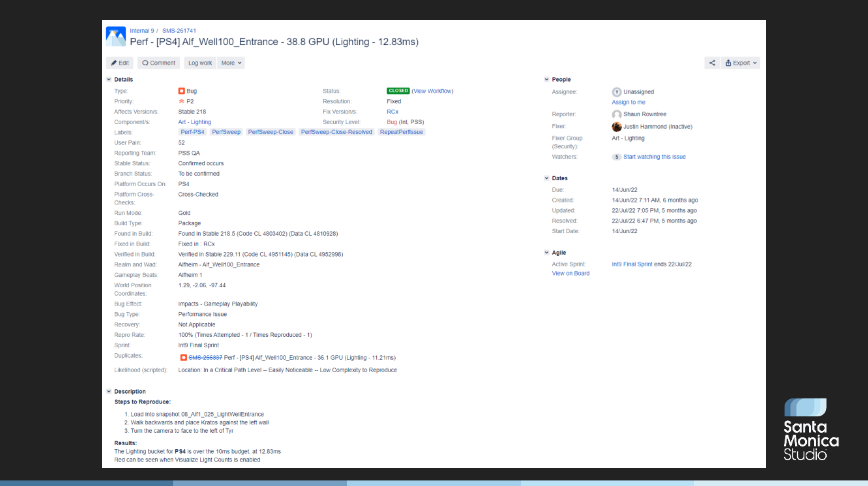Open the Internal 9 breadcrumb link

click(x=142, y=31)
